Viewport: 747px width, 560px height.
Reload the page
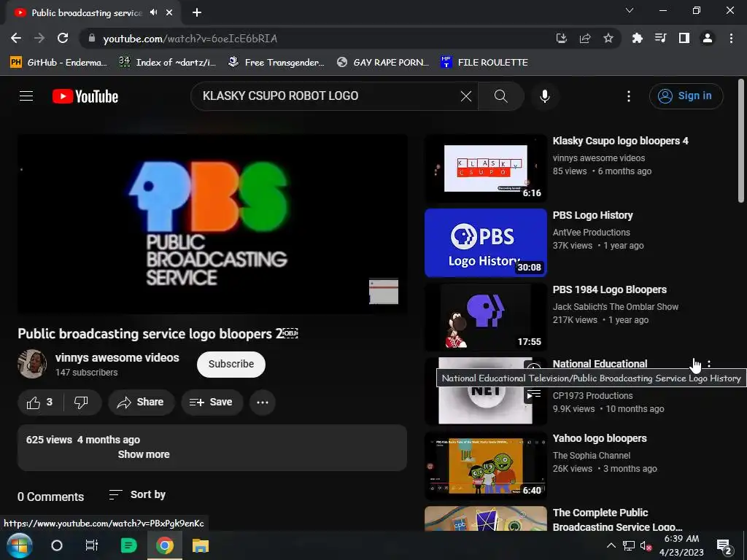pos(63,38)
